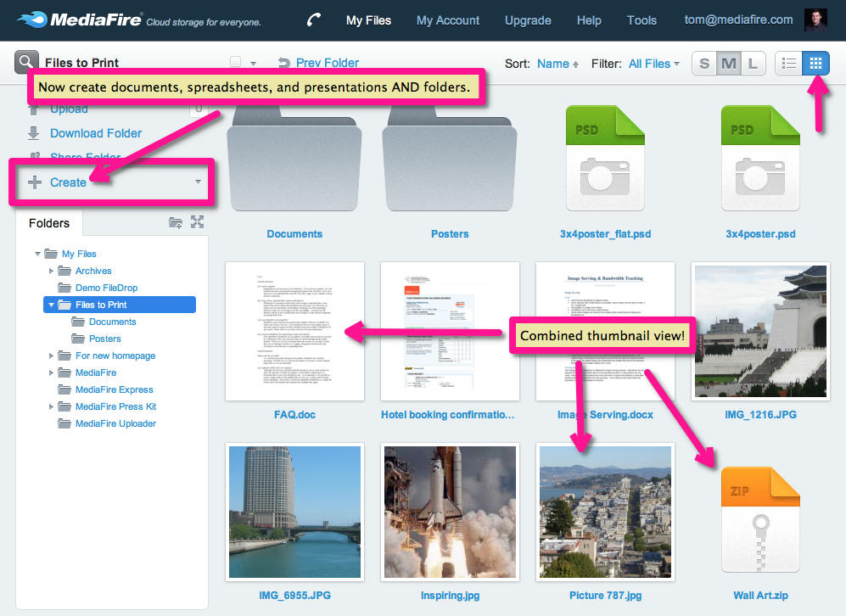Select the Wall Art.zip file icon
Screen dimensions: 846x616
pyautogui.click(x=761, y=520)
